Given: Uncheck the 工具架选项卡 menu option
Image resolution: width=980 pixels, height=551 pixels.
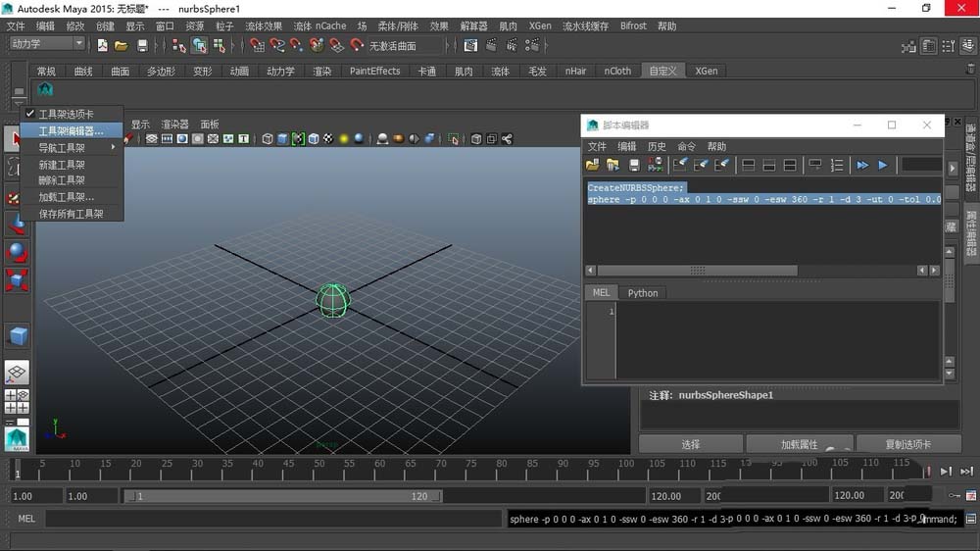Looking at the screenshot, I should coord(66,115).
